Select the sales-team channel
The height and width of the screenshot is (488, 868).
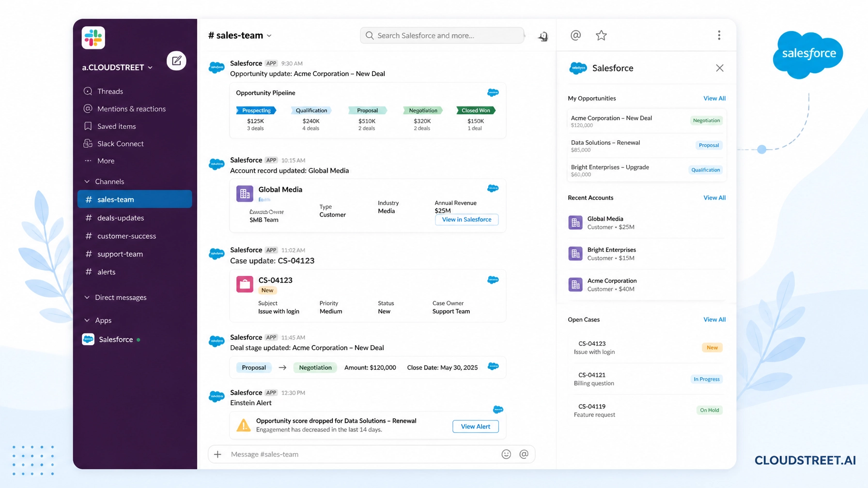(135, 199)
